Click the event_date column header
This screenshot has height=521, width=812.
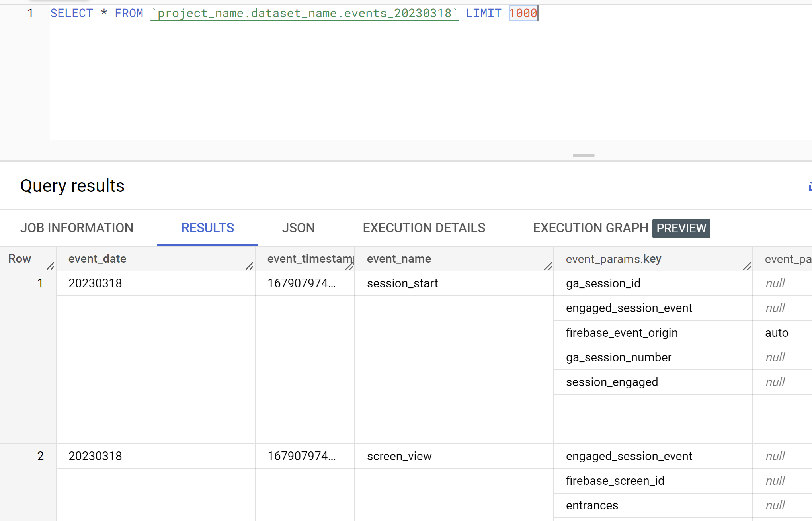pyautogui.click(x=98, y=259)
